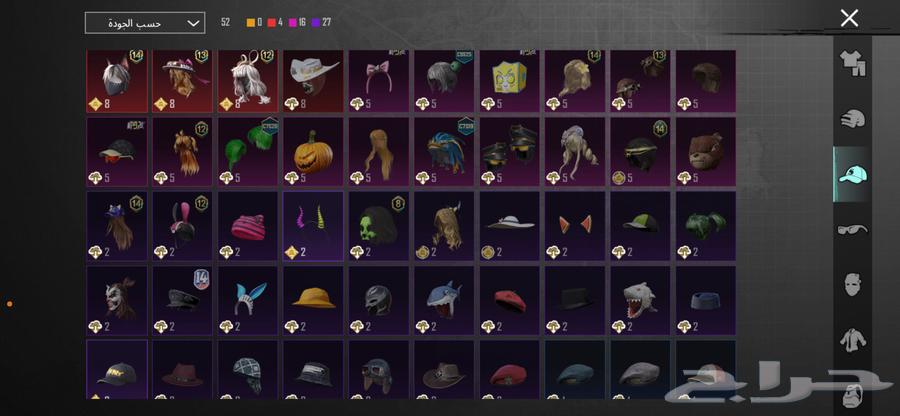
Task: Select the pink striped beanie item
Action: 248,226
